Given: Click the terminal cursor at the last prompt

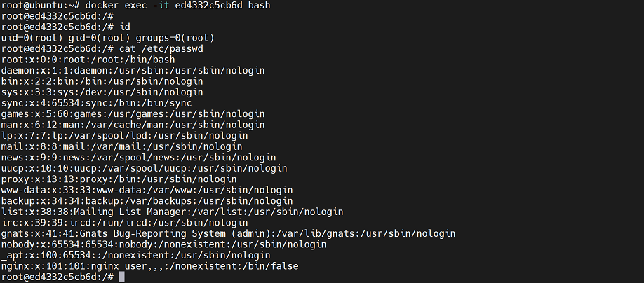Looking at the screenshot, I should pyautogui.click(x=121, y=277).
